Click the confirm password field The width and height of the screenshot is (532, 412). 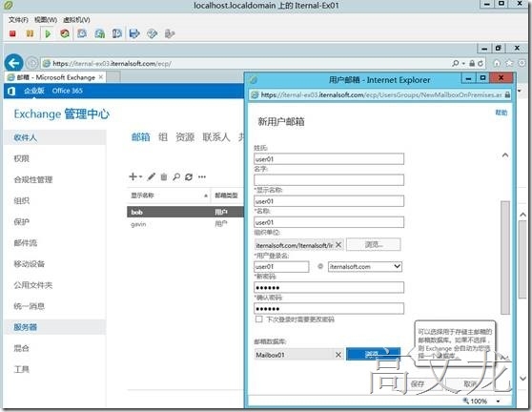329,308
